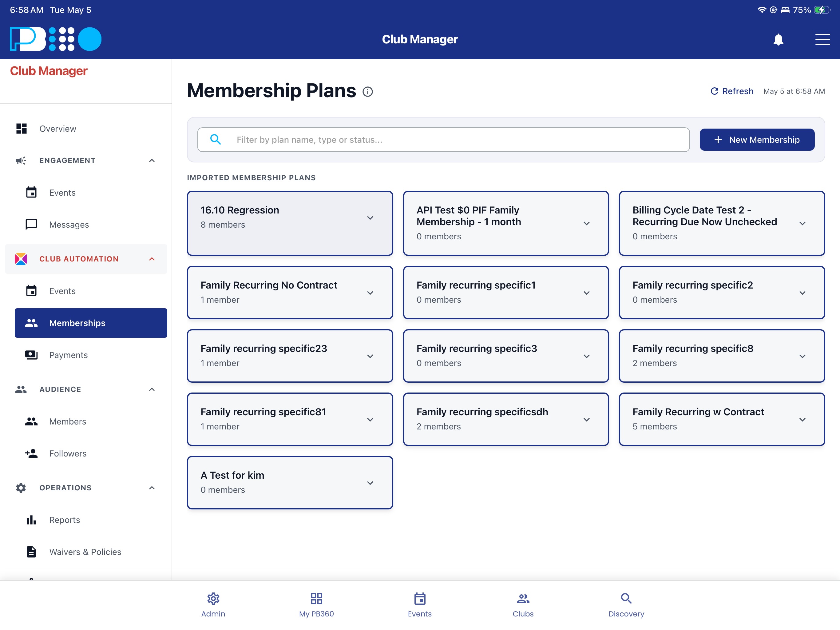Viewport: 840px width, 630px height.
Task: Go to Payments in sidebar
Action: (x=91, y=355)
